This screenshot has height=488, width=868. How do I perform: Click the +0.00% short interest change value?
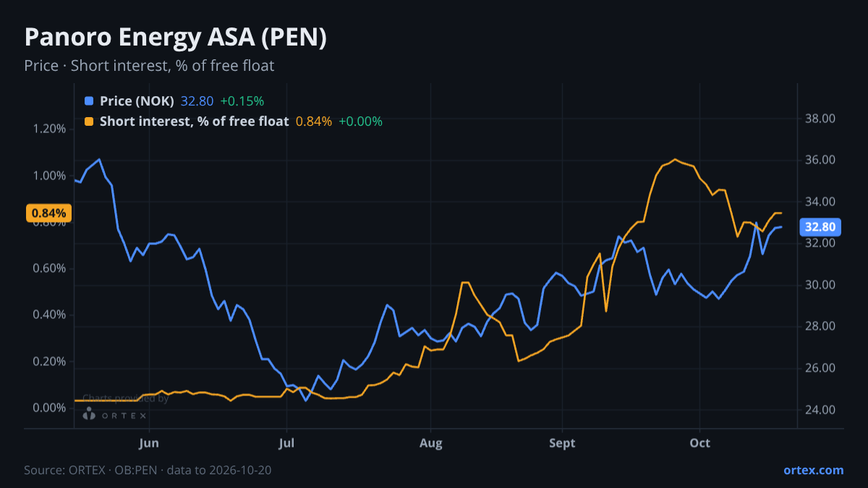[x=360, y=121]
